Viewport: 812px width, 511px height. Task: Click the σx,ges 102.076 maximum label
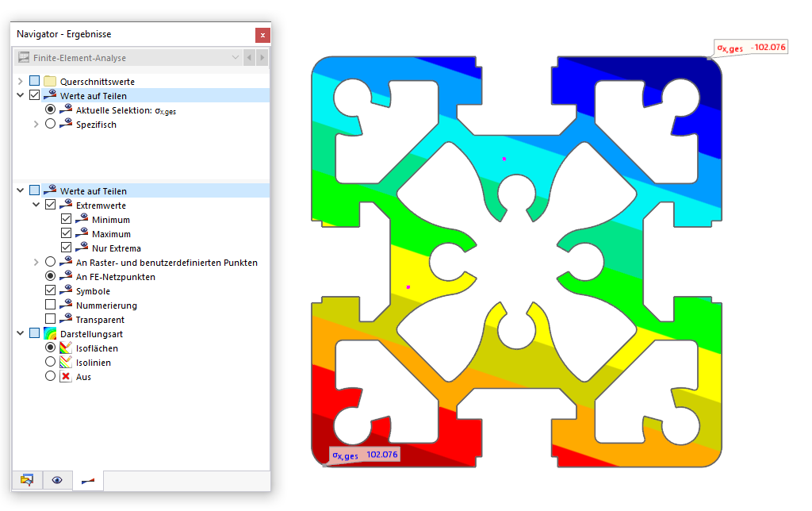(x=365, y=455)
